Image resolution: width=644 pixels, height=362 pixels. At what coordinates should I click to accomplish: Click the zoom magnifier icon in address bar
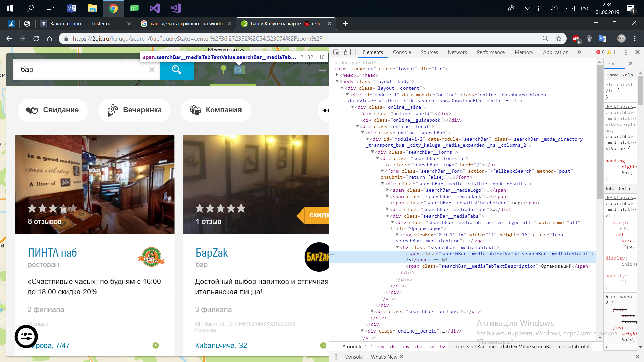click(545, 39)
